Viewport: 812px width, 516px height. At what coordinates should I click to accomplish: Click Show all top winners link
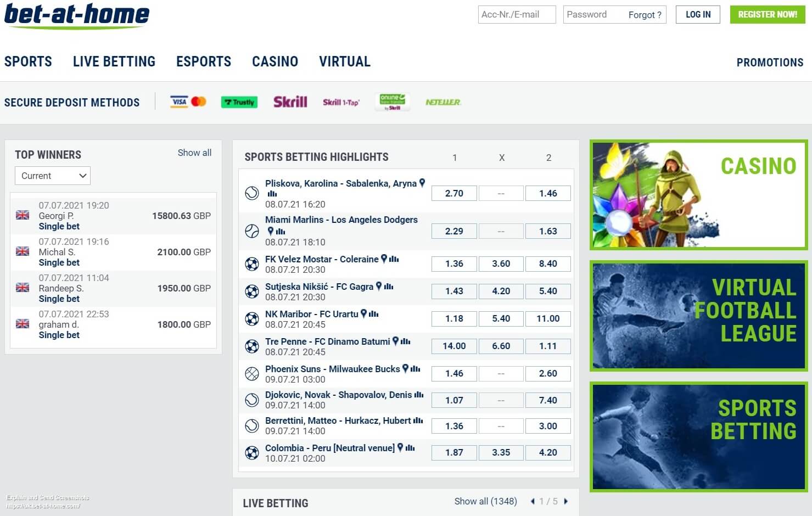click(194, 153)
